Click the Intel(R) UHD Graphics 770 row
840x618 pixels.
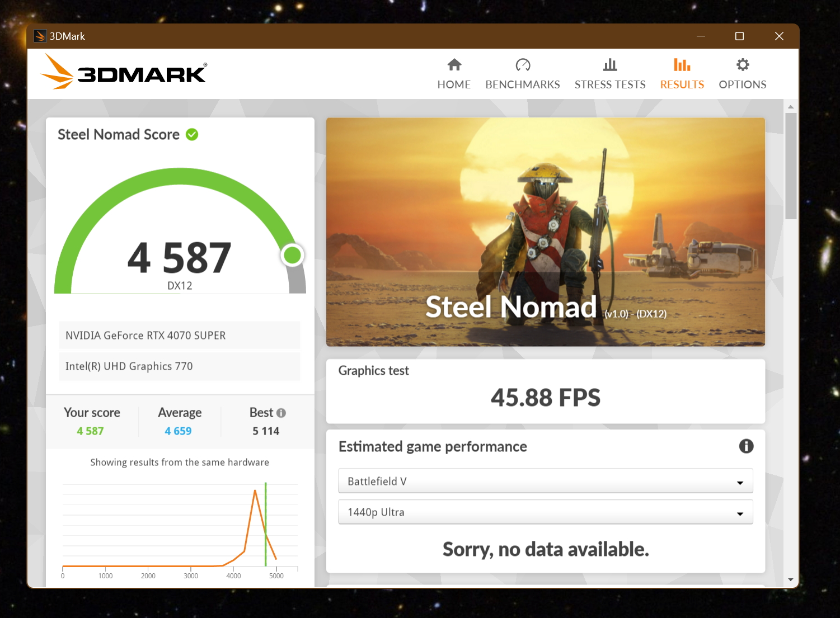(180, 366)
